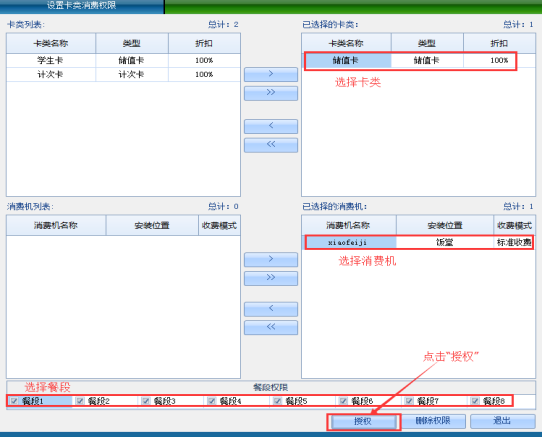Remove all consumer machines with double left arrow
The width and height of the screenshot is (542, 437).
(271, 327)
